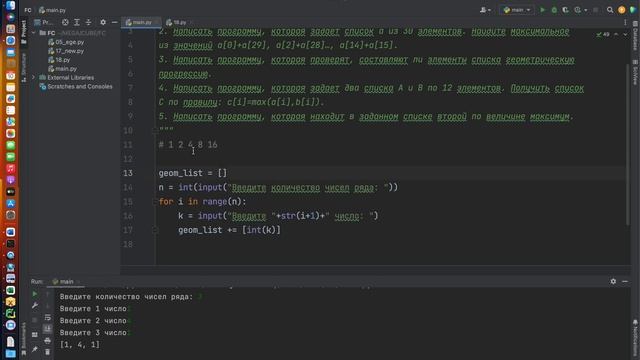Rerun main with Run panel play icon
Viewport: 640px width, 360px height.
pos(35,294)
